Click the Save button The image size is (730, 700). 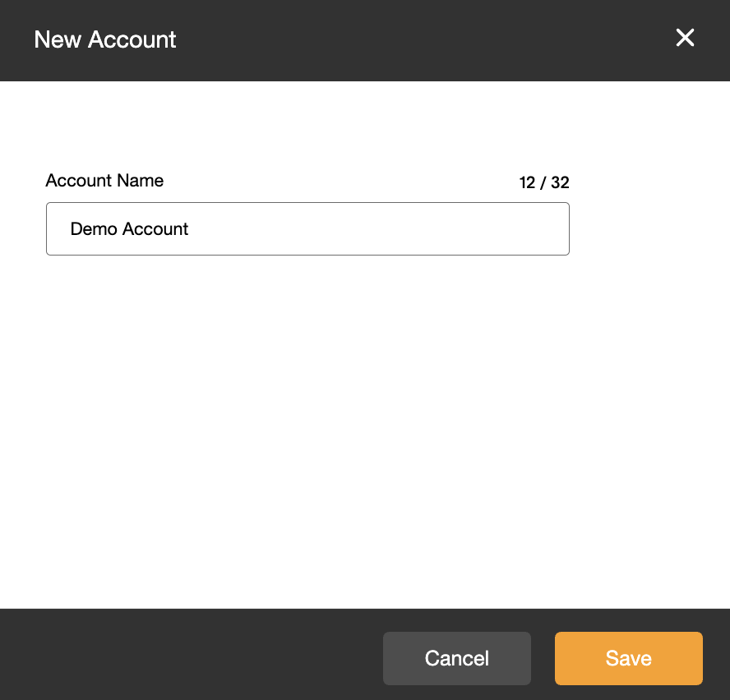(629, 658)
